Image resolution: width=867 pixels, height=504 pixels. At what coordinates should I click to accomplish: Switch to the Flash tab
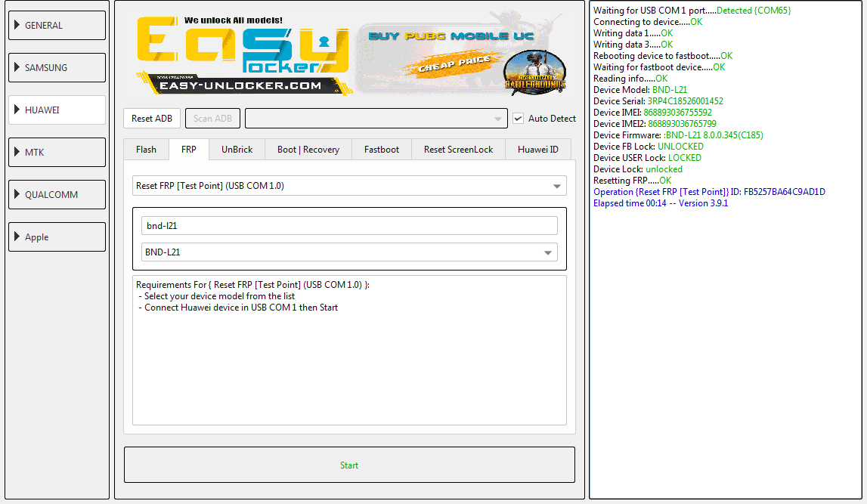pyautogui.click(x=146, y=150)
